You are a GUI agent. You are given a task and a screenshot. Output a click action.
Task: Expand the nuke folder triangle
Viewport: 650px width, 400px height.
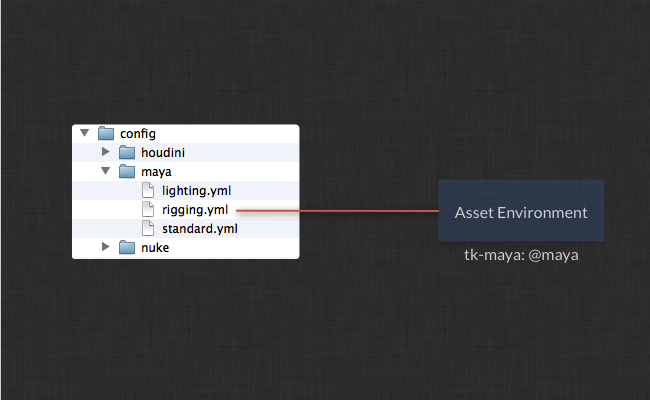point(106,247)
